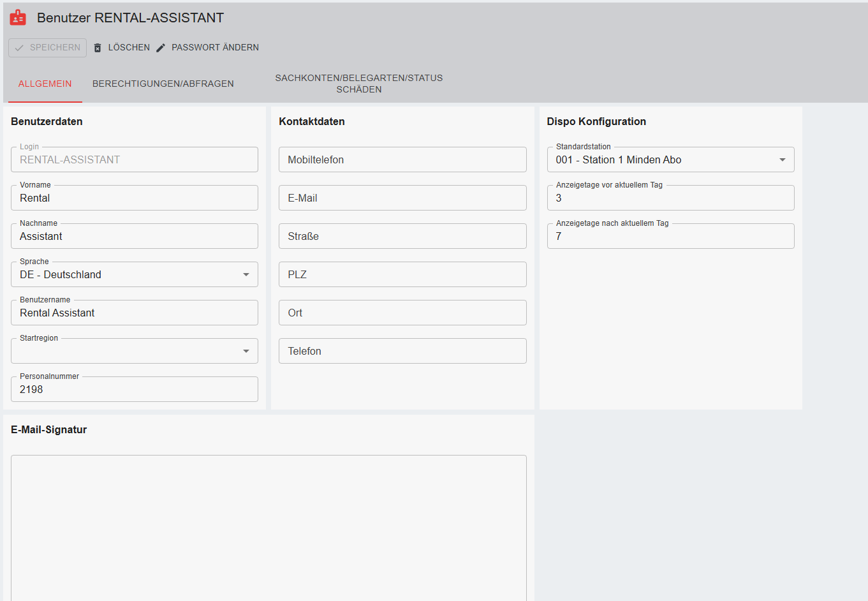Screen dimensions: 868x601
Task: Open the Standardstation dropdown arrow
Action: pos(782,160)
